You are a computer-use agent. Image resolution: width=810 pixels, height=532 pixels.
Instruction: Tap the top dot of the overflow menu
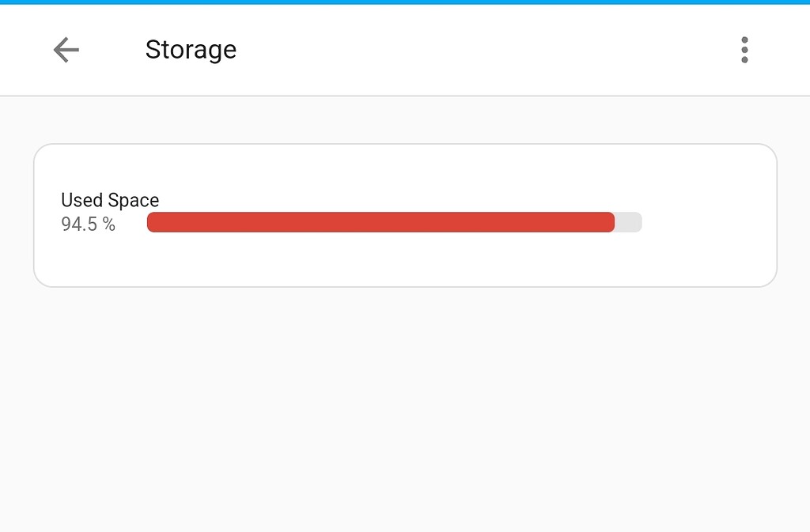point(744,38)
